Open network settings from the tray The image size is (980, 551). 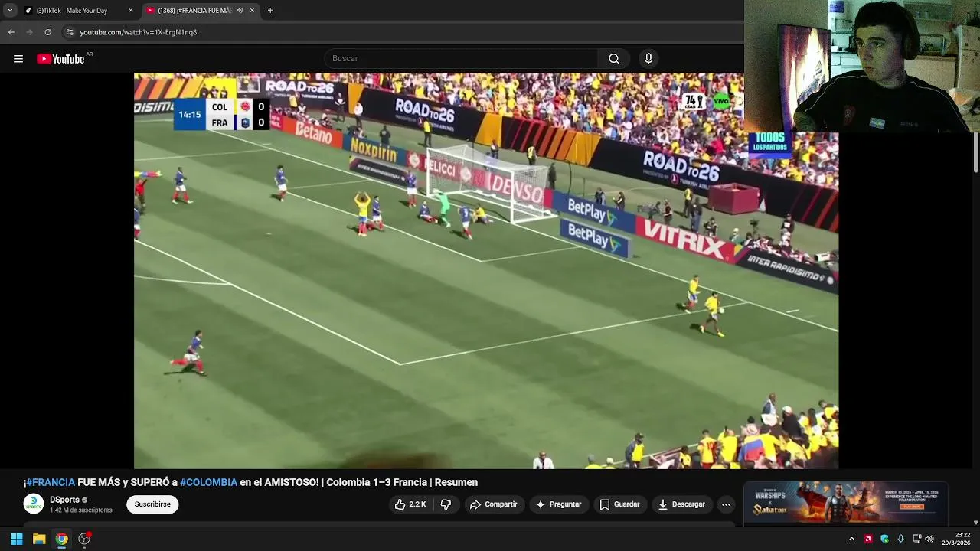click(916, 539)
